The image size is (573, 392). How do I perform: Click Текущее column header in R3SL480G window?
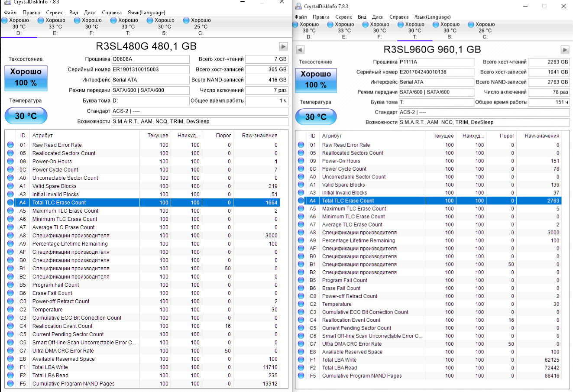(x=155, y=136)
